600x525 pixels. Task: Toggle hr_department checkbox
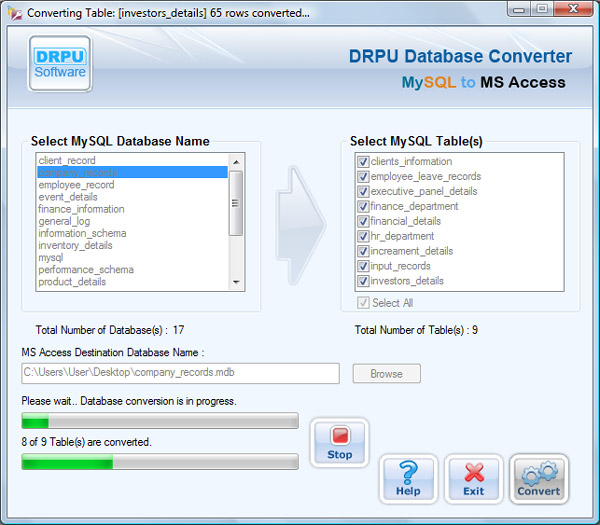tap(363, 236)
